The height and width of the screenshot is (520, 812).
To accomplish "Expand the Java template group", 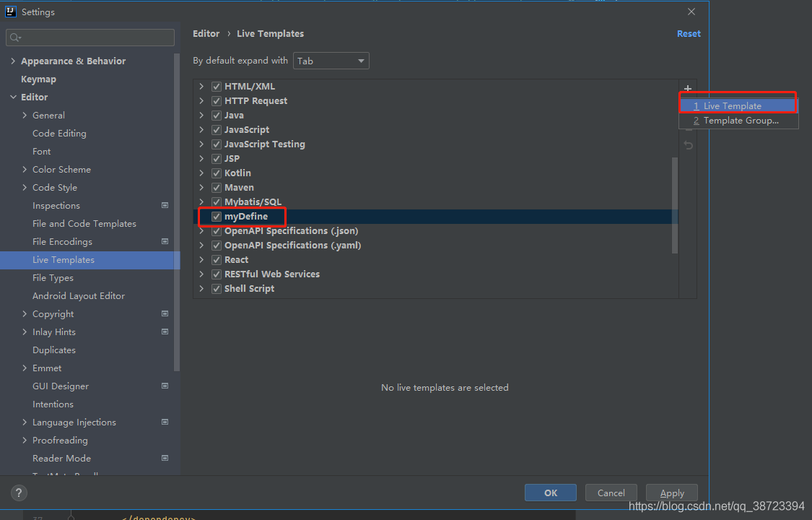I will coord(202,116).
